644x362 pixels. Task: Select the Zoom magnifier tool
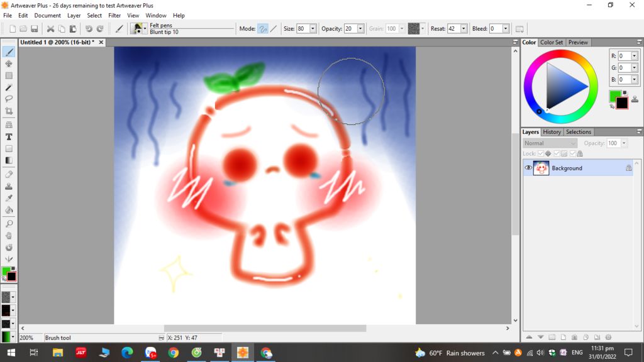[x=9, y=224]
